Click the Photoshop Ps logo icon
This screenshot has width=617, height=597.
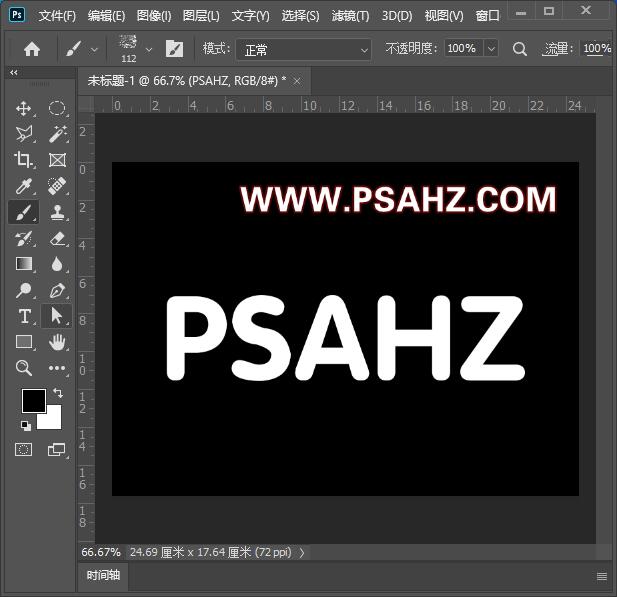pos(17,15)
